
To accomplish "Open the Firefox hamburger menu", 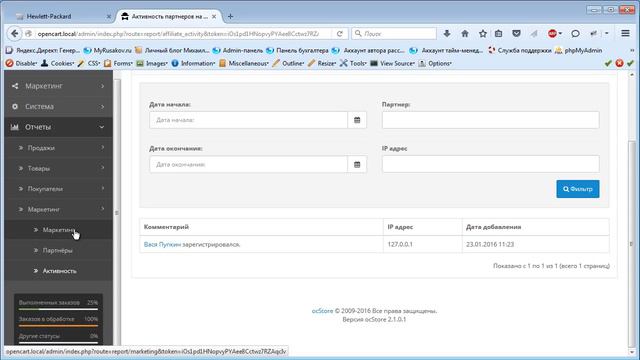I will [625, 33].
